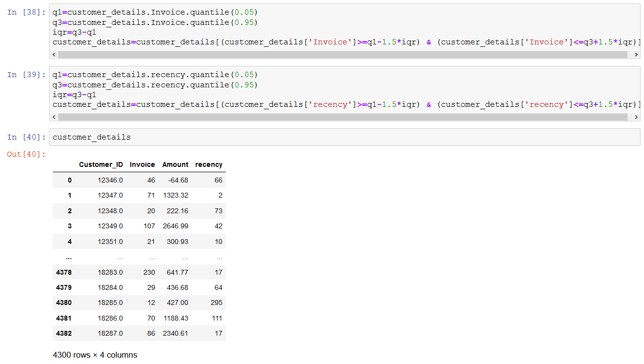Click the left scroll arrow below cell 39
This screenshot has height=364, width=644.
54,117
